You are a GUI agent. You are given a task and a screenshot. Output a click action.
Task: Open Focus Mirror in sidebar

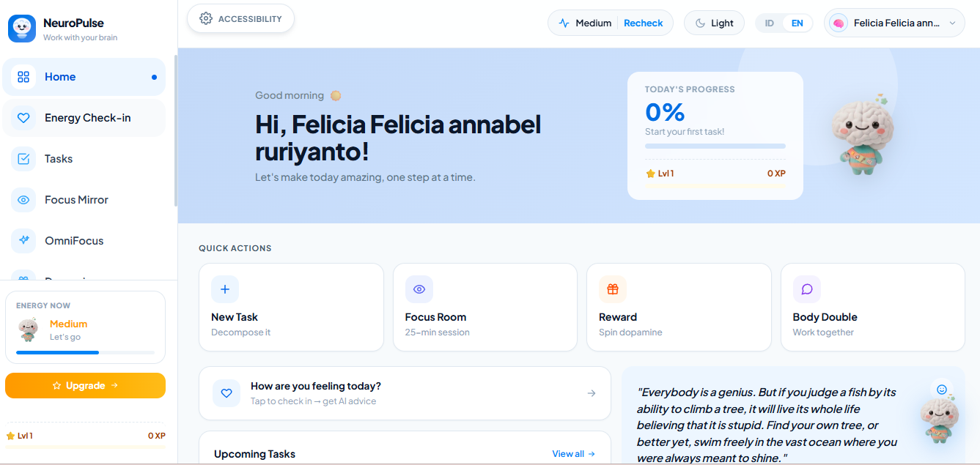tap(84, 200)
